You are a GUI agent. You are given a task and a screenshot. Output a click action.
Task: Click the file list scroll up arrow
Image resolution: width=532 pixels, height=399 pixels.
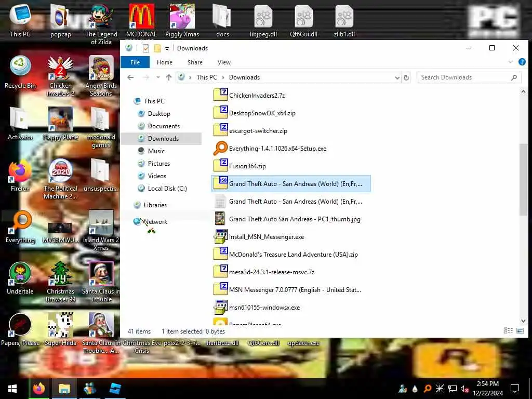click(523, 91)
